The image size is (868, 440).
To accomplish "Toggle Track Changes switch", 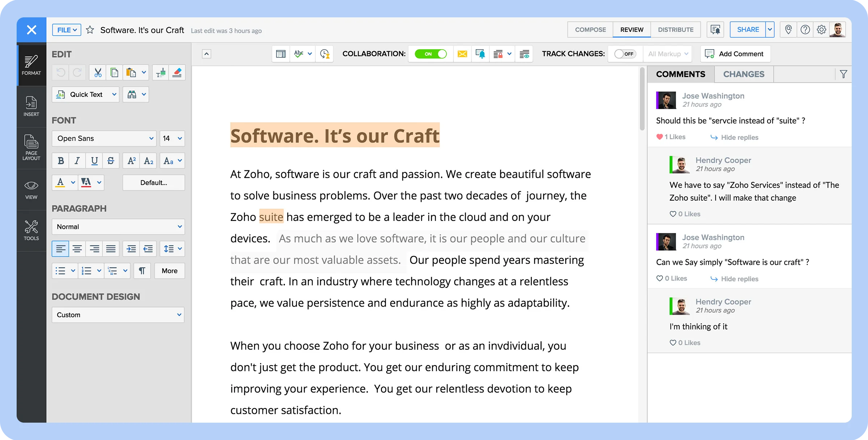I will (x=625, y=54).
